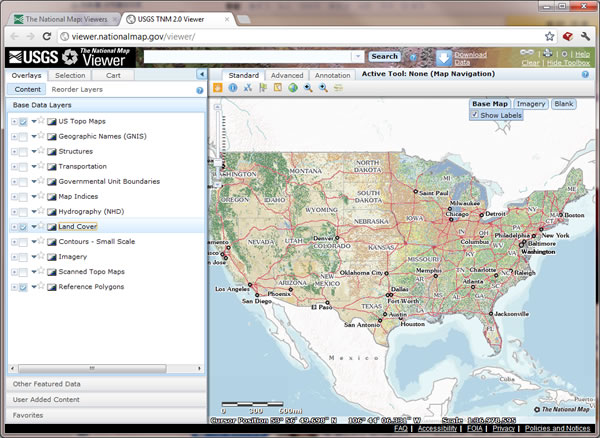Open the search box dropdown arrow
The image size is (600, 438).
point(357,57)
